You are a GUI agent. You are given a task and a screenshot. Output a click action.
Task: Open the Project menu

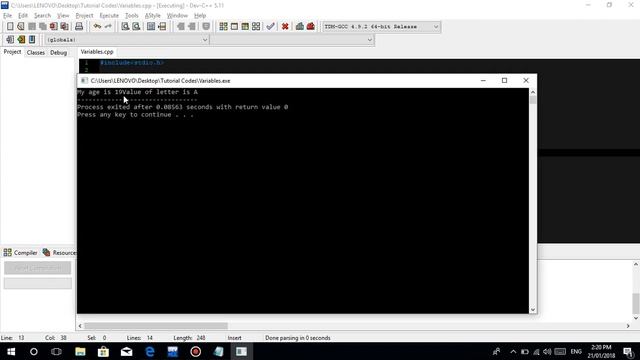point(84,16)
